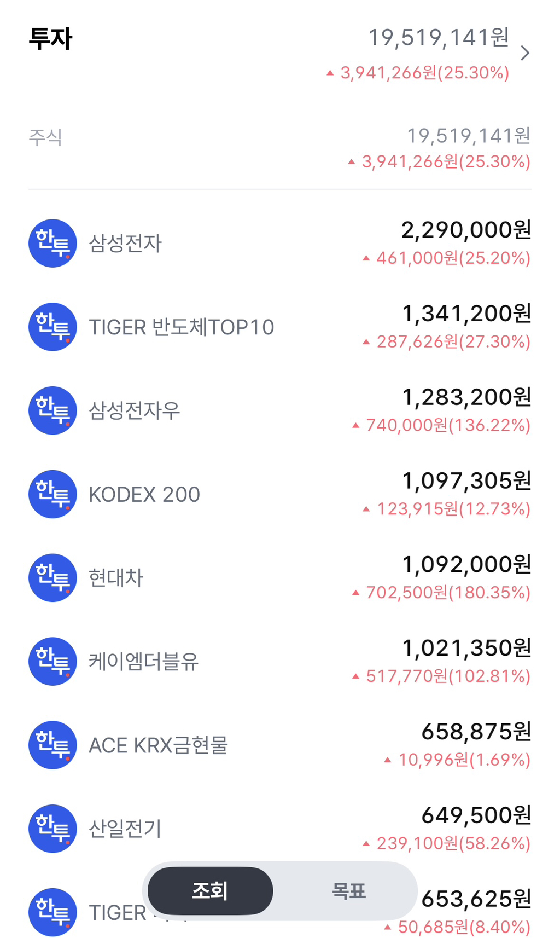Image resolution: width=560 pixels, height=938 pixels.
Task: Switch to the 목표 view toggle
Action: coord(349,891)
